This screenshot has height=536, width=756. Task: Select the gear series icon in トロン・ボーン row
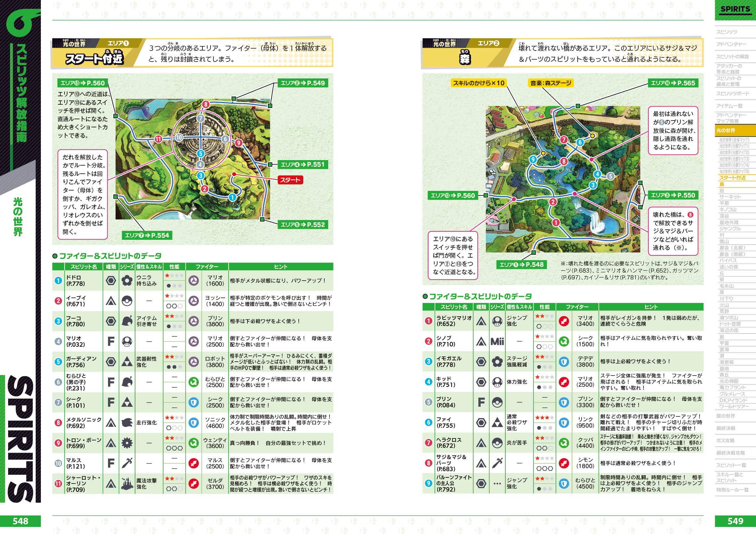(127, 443)
